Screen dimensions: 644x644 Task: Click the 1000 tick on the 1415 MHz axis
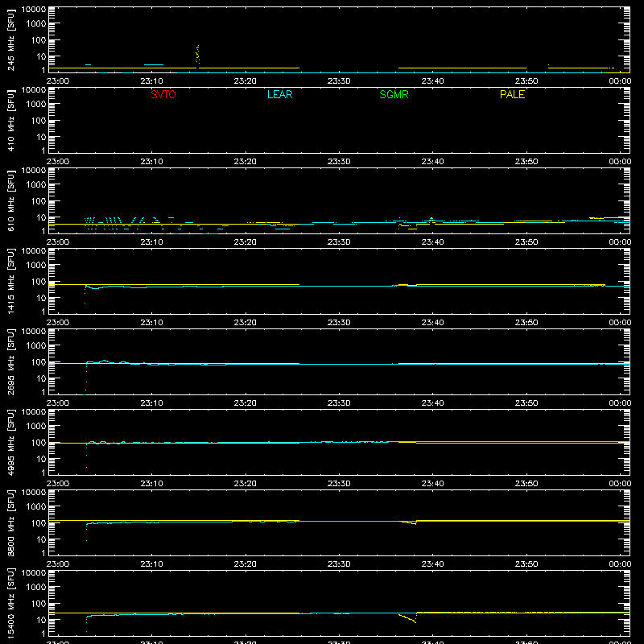[x=36, y=266]
